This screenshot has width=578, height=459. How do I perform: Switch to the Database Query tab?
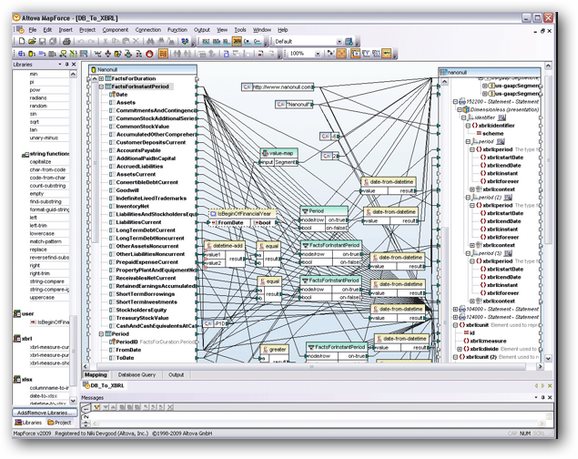(137, 375)
